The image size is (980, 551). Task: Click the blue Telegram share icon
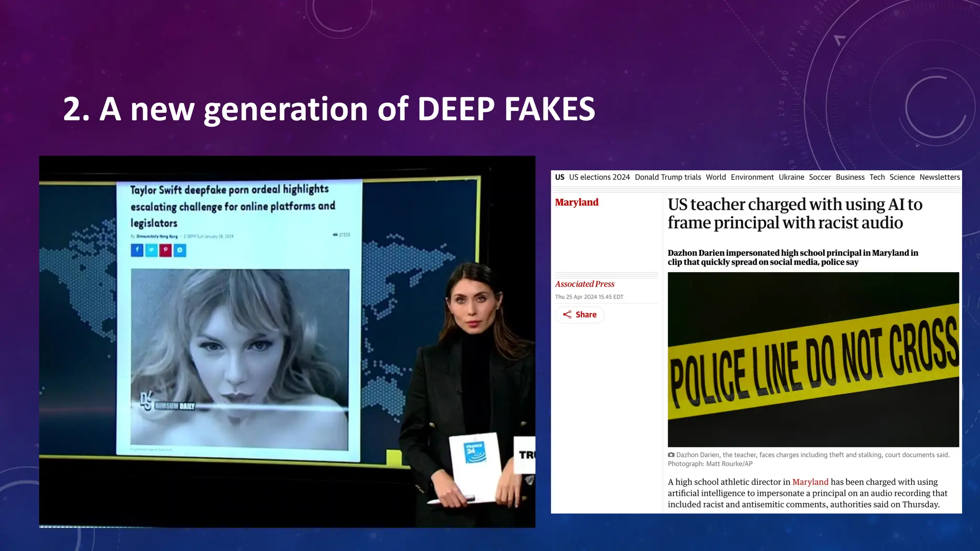[x=180, y=250]
